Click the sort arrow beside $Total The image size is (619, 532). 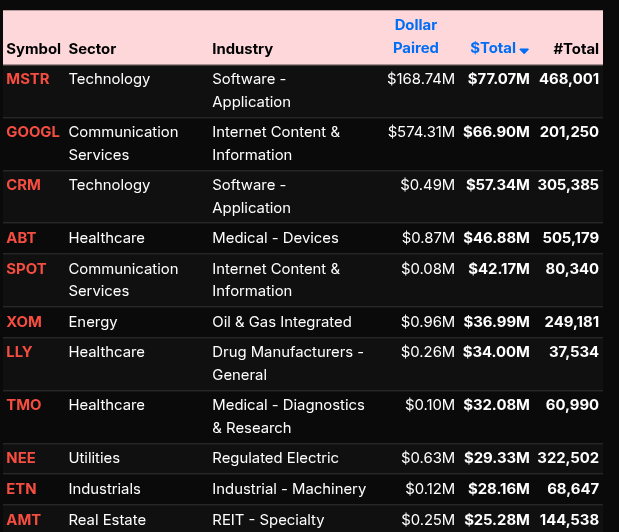[524, 50]
